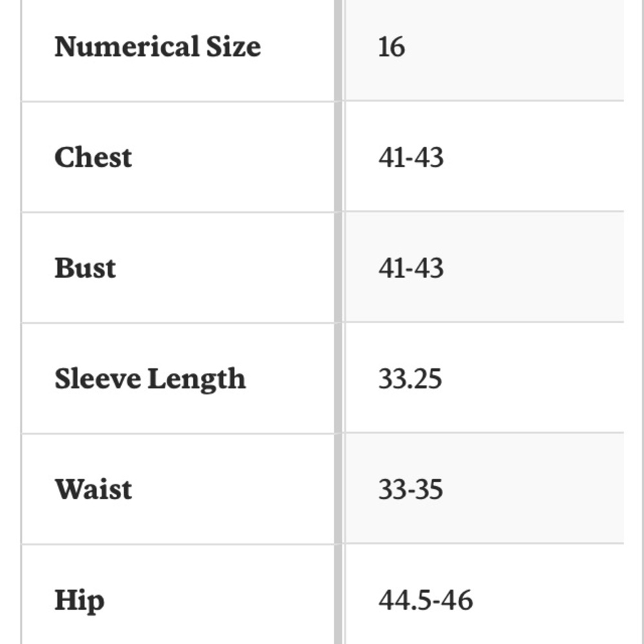Viewport: 644px width, 644px height.
Task: Select the Waist measurement 33-35
Action: (410, 490)
